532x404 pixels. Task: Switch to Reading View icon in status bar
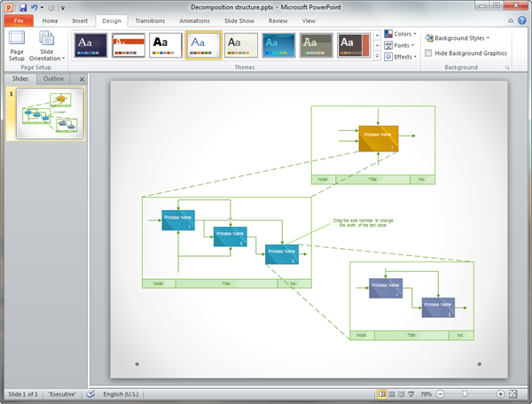[x=401, y=394]
